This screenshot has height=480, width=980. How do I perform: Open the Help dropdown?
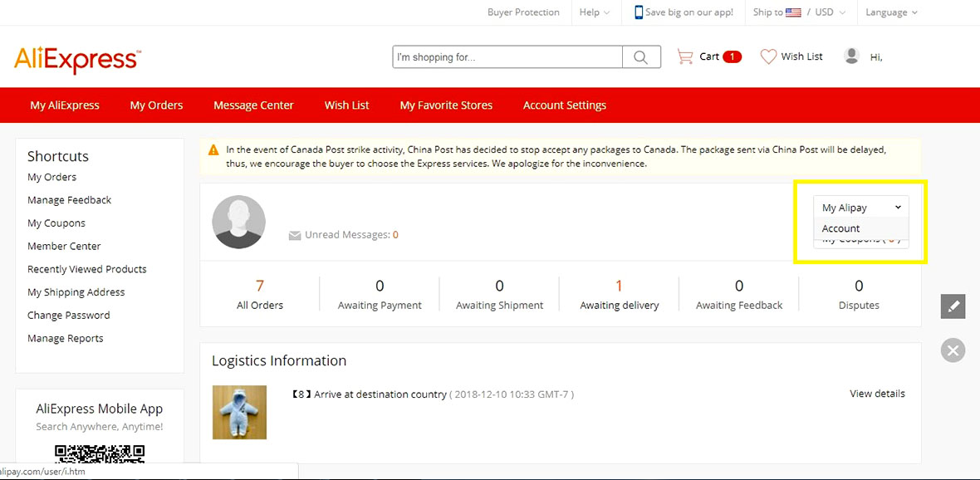click(x=595, y=12)
